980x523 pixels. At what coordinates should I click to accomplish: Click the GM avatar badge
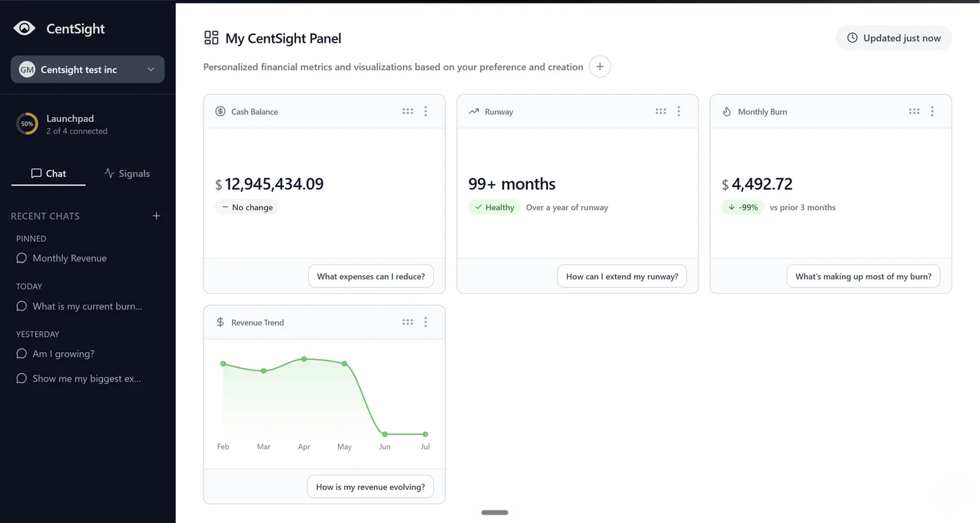(27, 69)
